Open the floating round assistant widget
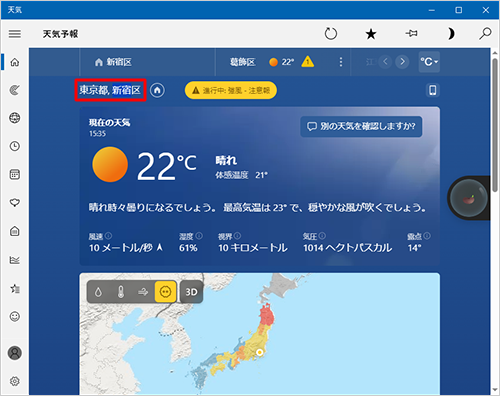The image size is (500, 396). [x=468, y=198]
